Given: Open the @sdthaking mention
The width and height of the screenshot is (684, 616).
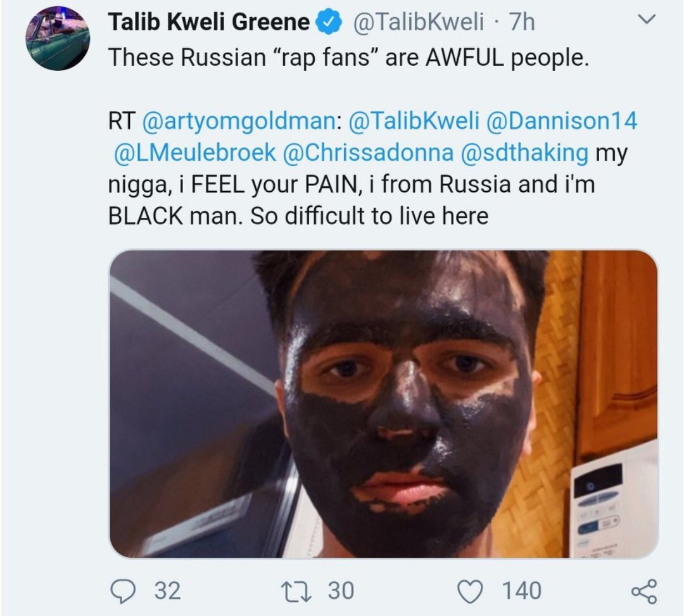Looking at the screenshot, I should coord(524,153).
